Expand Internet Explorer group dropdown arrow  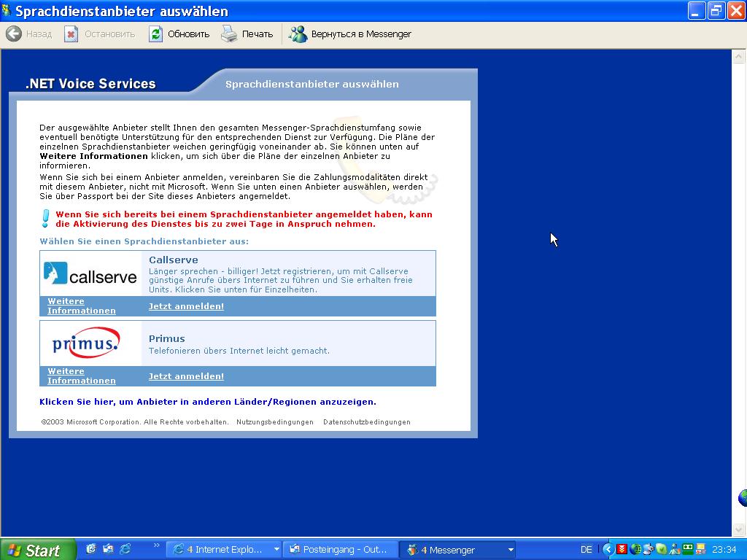click(276, 550)
